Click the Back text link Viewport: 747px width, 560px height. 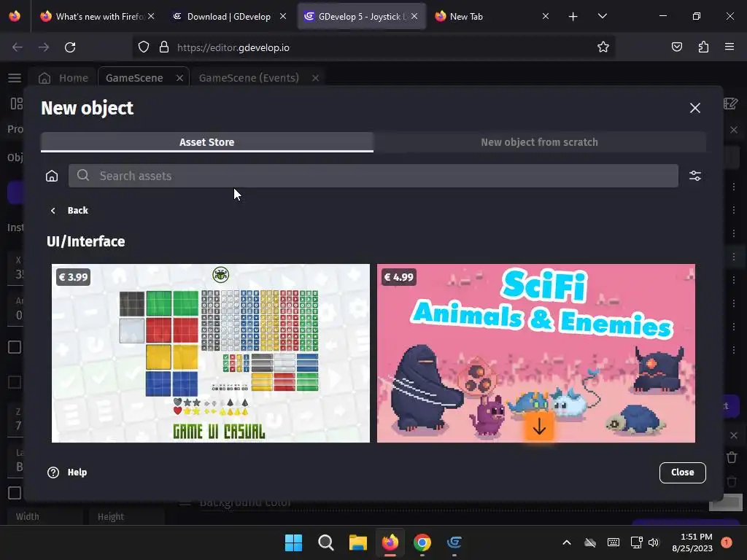77,211
